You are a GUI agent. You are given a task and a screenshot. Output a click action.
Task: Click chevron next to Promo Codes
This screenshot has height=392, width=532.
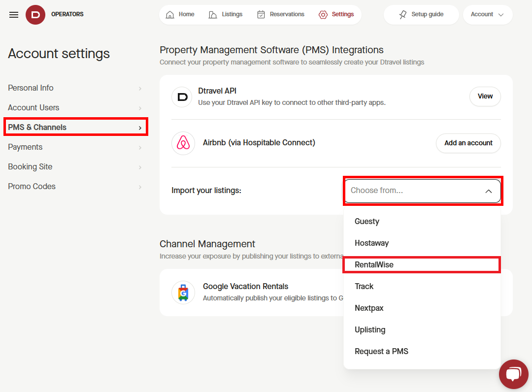click(140, 187)
